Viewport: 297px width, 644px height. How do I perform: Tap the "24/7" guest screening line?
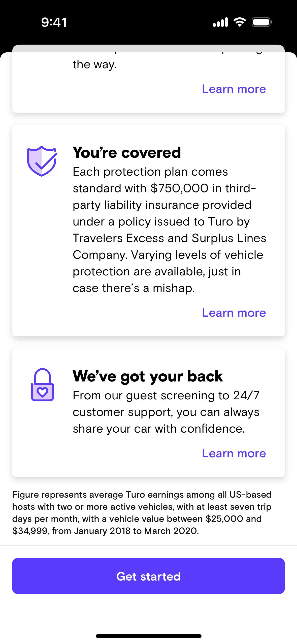tap(166, 396)
